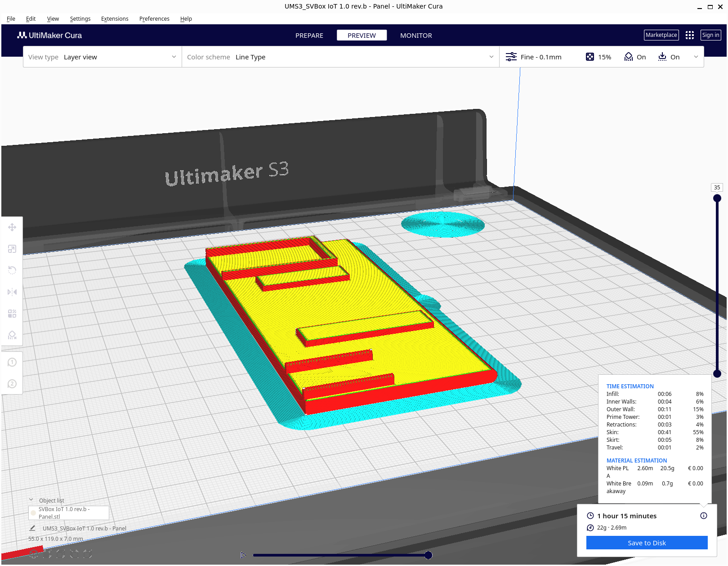Click the UltiMaker Cura logo
This screenshot has width=728, height=566.
click(x=49, y=35)
